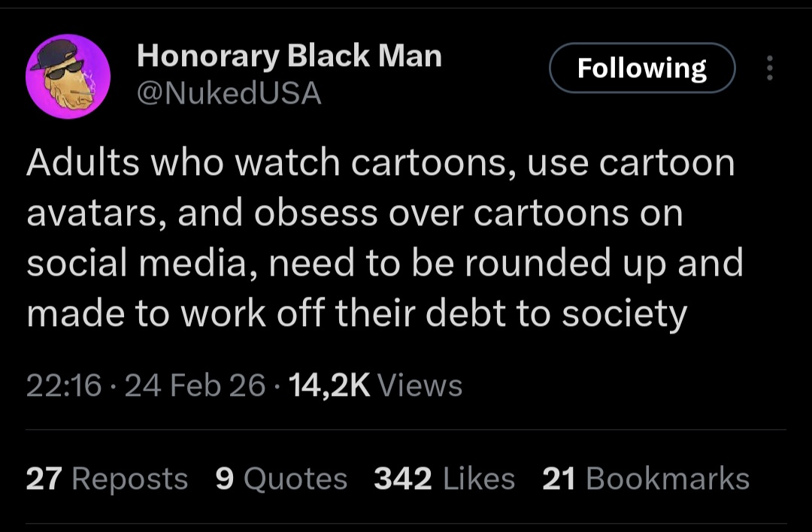Click the 24 Feb 26 date
812x532 pixels.
(195, 385)
